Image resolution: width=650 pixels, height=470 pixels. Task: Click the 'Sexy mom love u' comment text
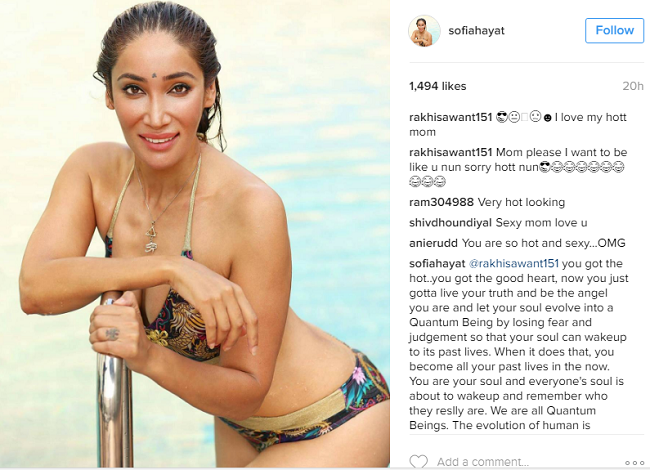(x=541, y=223)
